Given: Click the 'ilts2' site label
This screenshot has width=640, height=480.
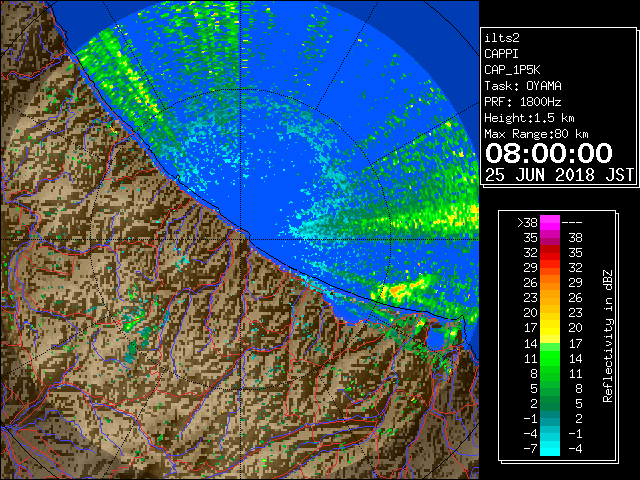Looking at the screenshot, I should pyautogui.click(x=502, y=38).
